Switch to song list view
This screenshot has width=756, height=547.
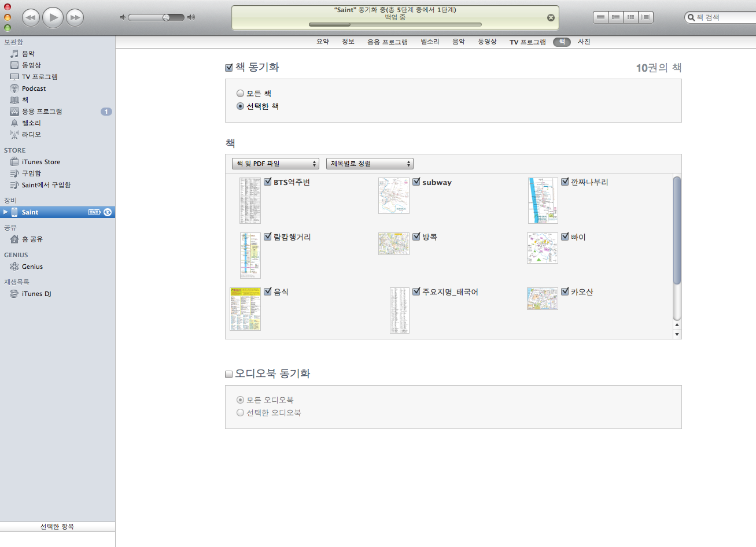600,17
